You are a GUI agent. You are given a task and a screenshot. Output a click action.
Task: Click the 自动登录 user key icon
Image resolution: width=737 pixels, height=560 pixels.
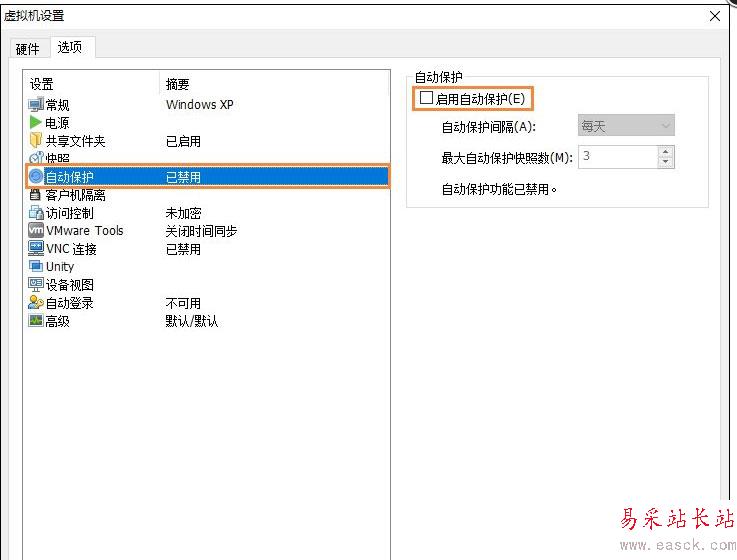coord(36,302)
